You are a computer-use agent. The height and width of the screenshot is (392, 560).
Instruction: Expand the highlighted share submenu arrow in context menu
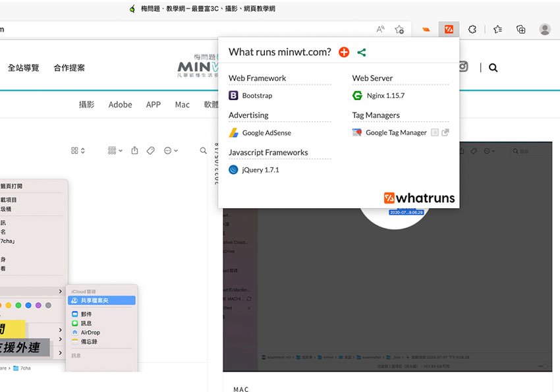[61, 291]
